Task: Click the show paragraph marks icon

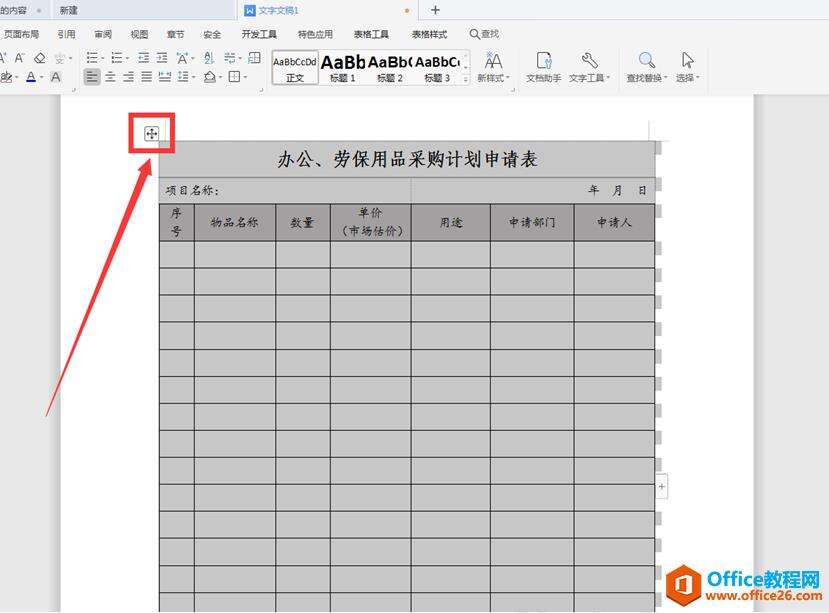Action: [x=229, y=58]
